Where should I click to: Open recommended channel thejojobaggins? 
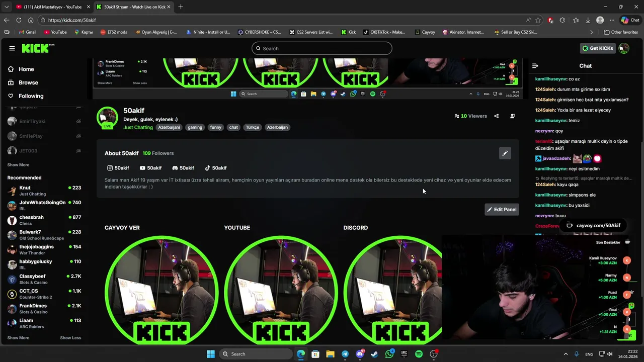point(44,249)
